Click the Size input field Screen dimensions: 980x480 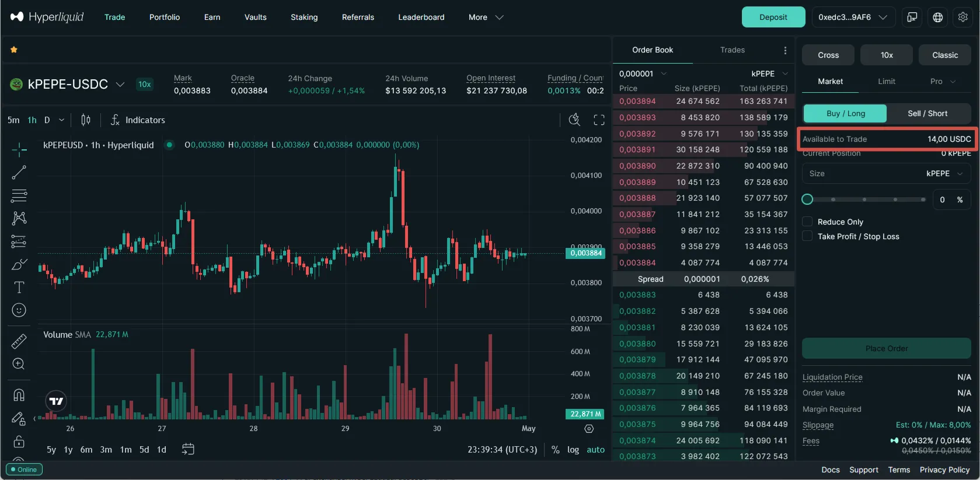887,174
